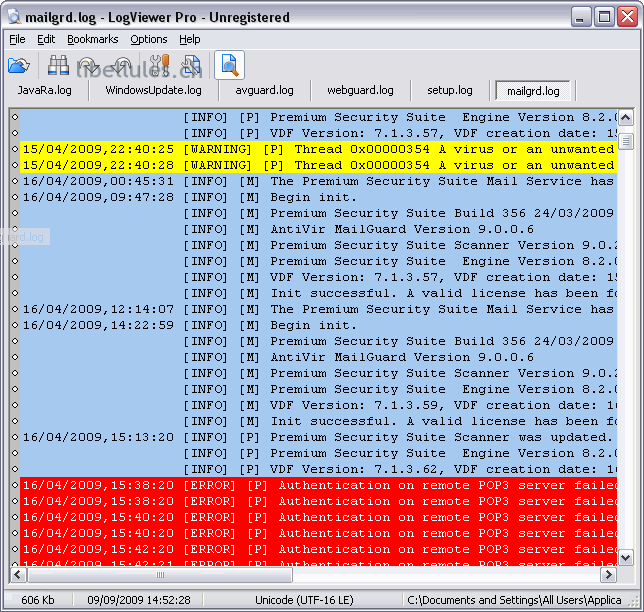Click the Find Next down-arrow icon

point(88,66)
